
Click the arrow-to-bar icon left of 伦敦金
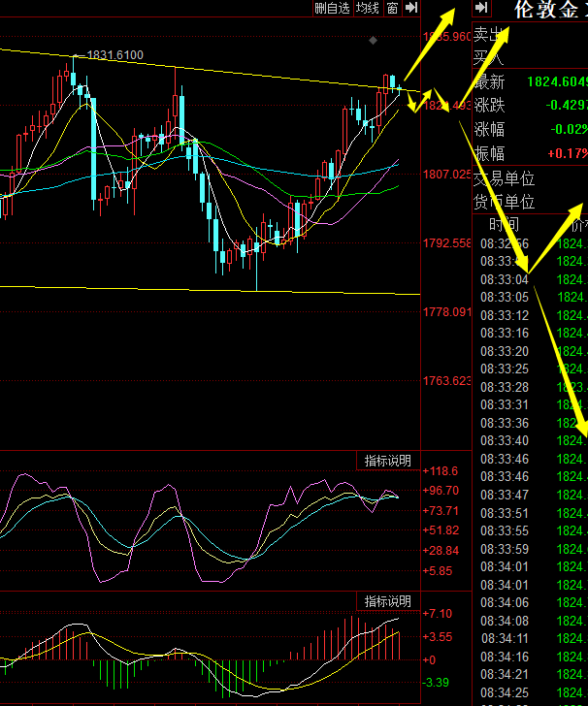(x=481, y=8)
